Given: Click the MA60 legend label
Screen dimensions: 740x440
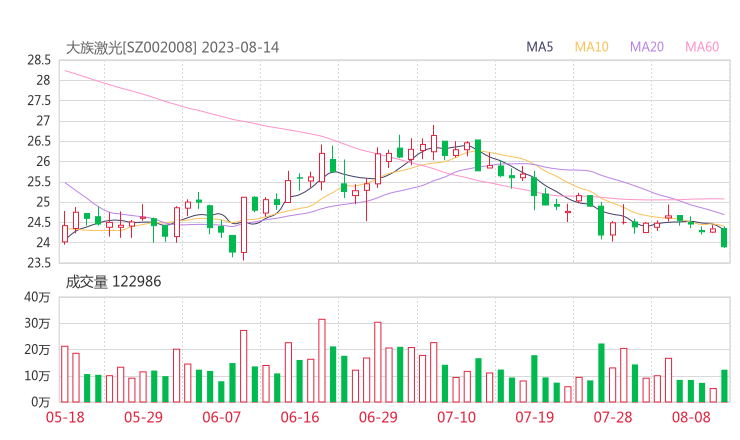Looking at the screenshot, I should point(702,47).
